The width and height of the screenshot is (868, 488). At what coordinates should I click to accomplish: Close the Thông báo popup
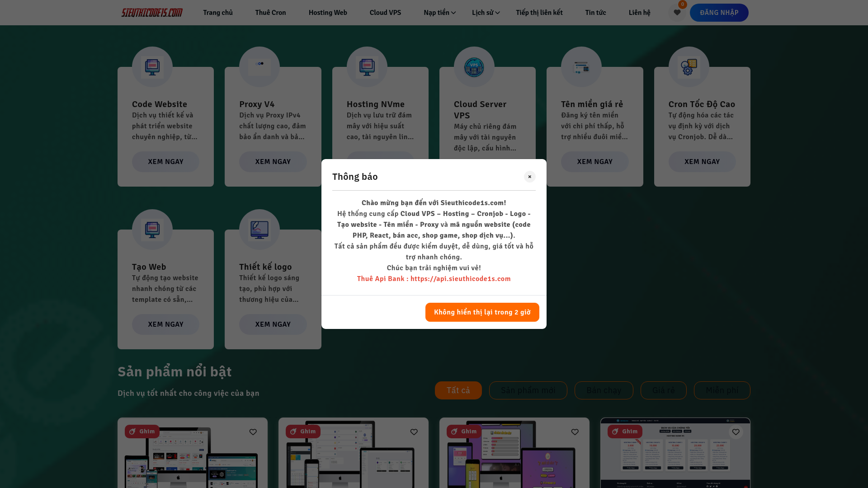pos(530,177)
